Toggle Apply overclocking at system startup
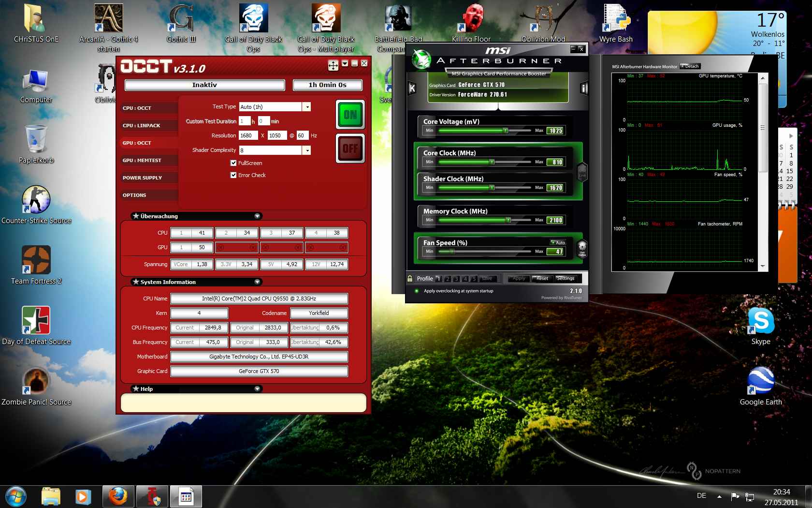This screenshot has height=508, width=812. 417,291
